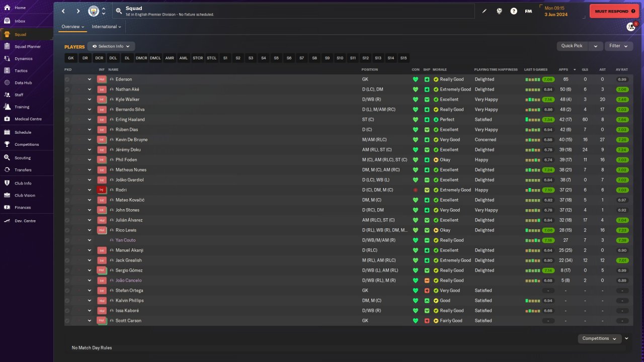Go forward using the right arrow
This screenshot has width=644, height=362.
78,11
